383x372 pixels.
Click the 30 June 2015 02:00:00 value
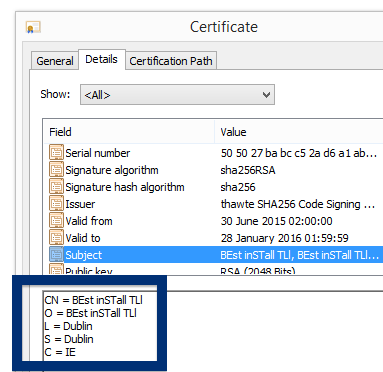point(277,221)
